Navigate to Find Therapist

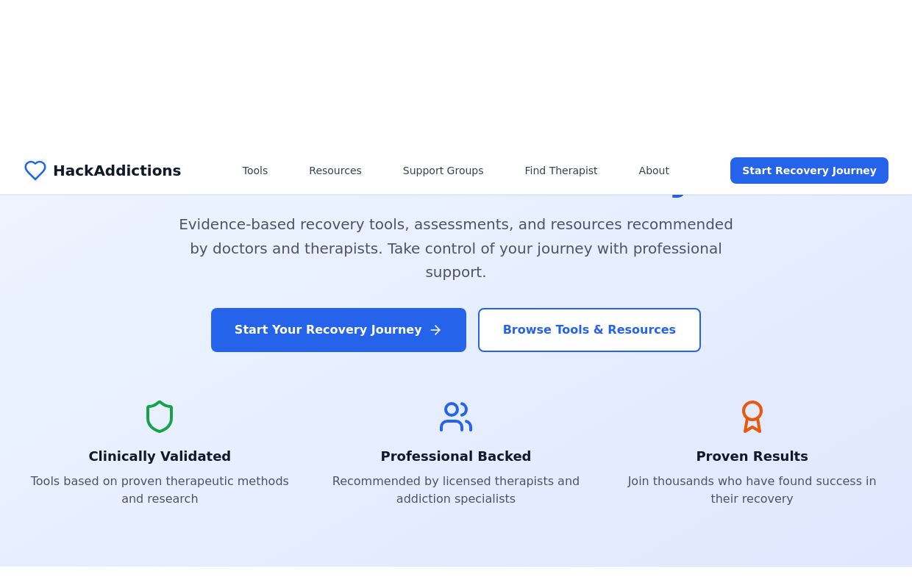560,171
